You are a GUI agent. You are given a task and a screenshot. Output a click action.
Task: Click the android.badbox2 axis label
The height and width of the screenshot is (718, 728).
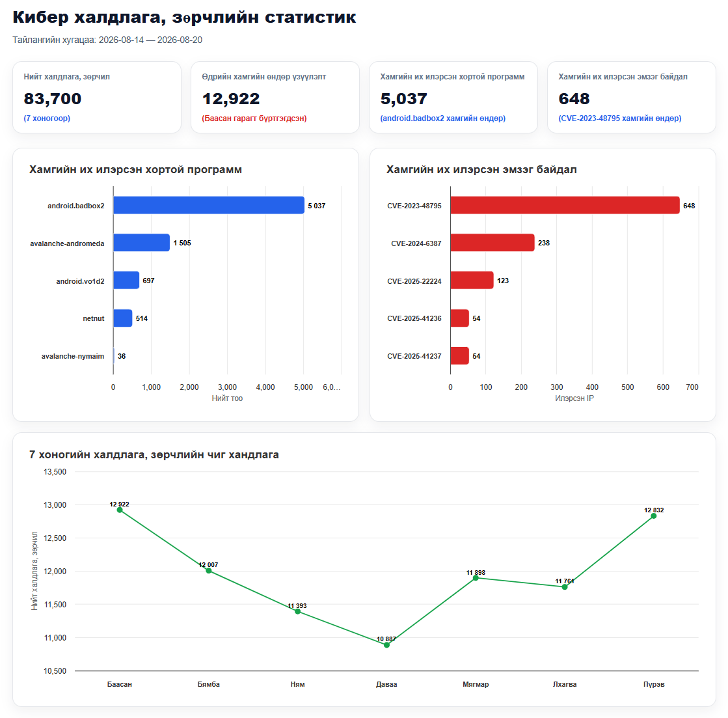[76, 206]
